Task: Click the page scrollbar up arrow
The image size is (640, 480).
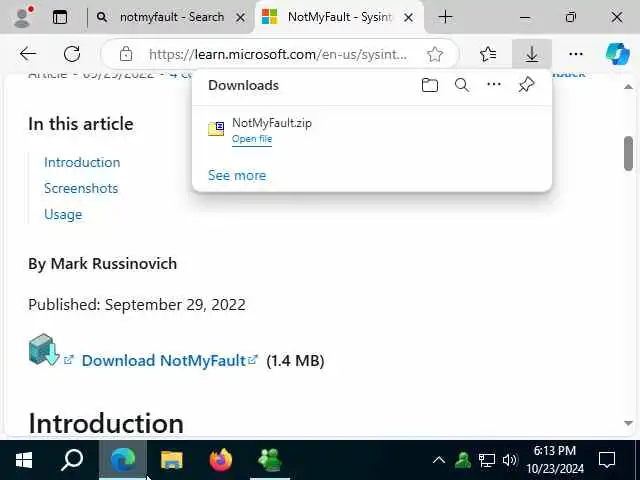Action: coord(629,87)
